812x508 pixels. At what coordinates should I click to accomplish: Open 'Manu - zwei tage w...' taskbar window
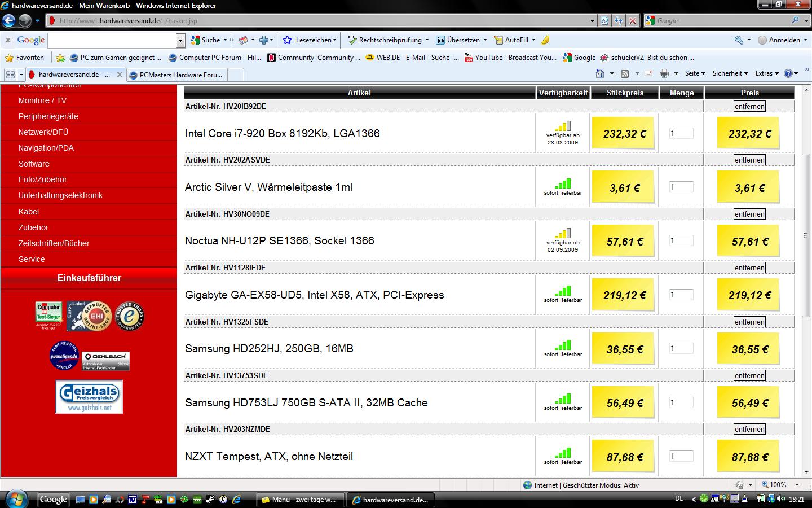coord(299,500)
